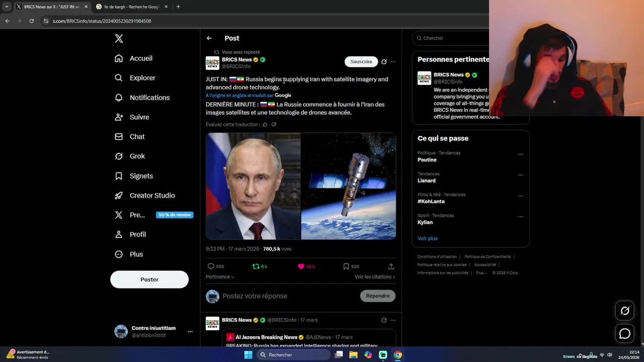Click Voir plus under trends
Screen dimensions: 644x362
pos(428,238)
